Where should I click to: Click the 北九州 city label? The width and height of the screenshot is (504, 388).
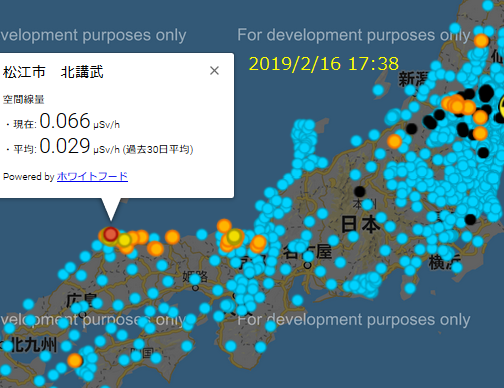[x=33, y=345]
